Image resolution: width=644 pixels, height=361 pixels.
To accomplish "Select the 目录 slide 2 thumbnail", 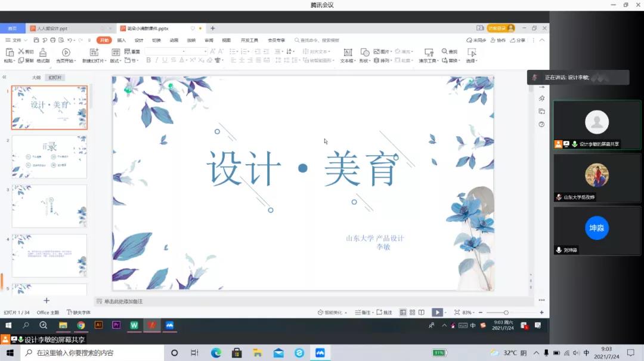I will [x=49, y=156].
